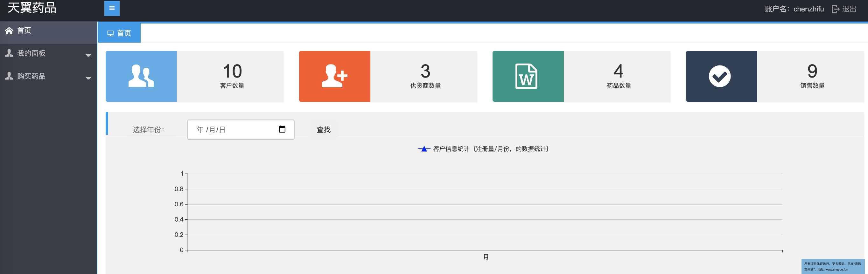This screenshot has height=274, width=868.
Task: Click the 天翼药品 logo title
Action: pyautogui.click(x=32, y=8)
